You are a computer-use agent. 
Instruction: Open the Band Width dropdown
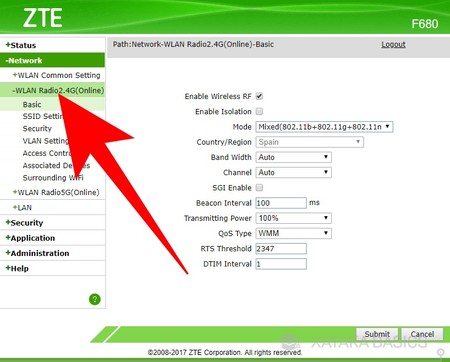click(x=293, y=157)
